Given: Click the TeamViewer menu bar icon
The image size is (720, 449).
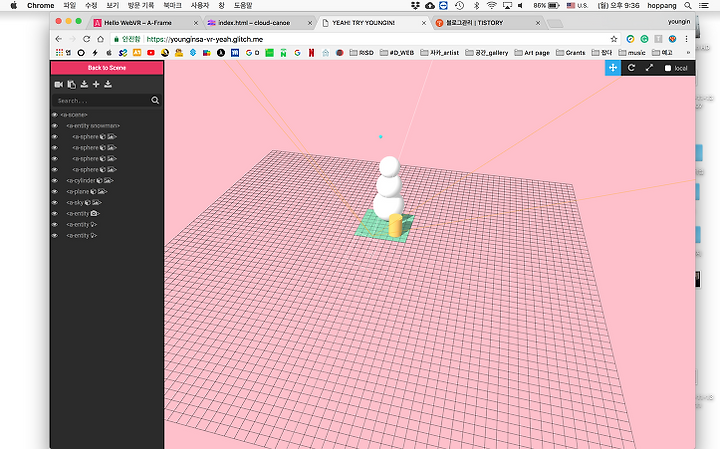Looking at the screenshot, I should (444, 6).
